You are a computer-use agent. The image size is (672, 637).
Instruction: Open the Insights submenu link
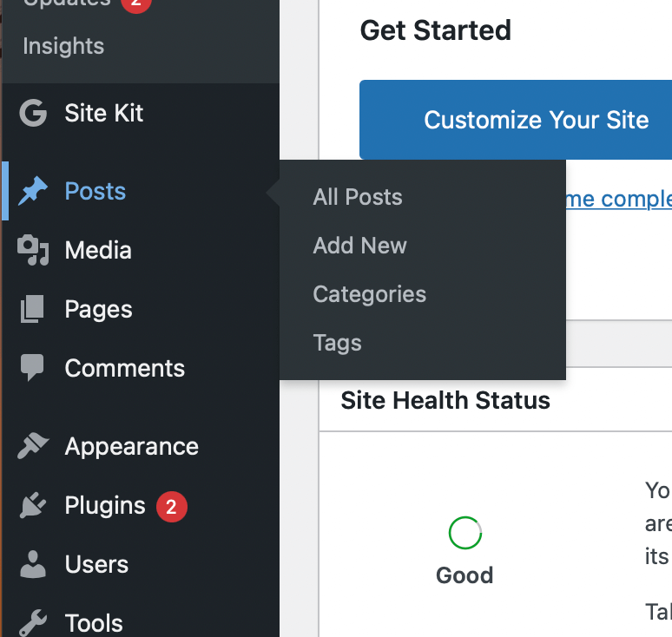coord(63,46)
